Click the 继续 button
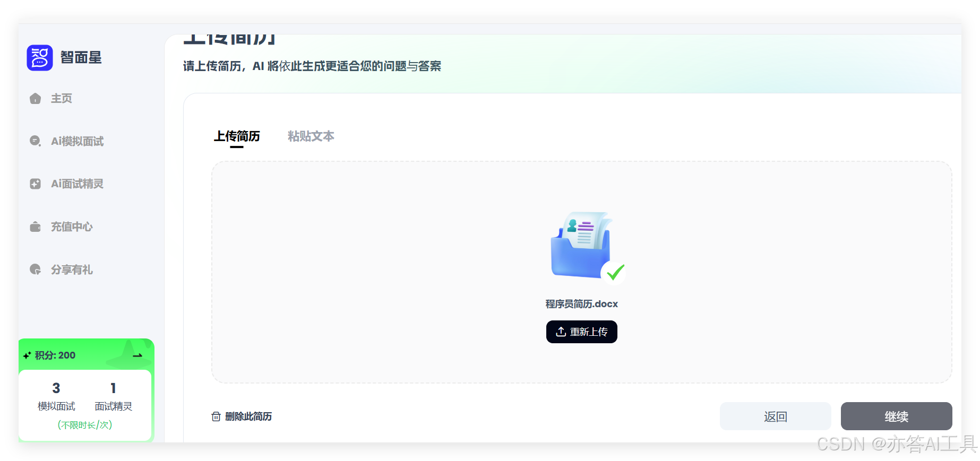Image resolution: width=980 pixels, height=461 pixels. pyautogui.click(x=897, y=416)
